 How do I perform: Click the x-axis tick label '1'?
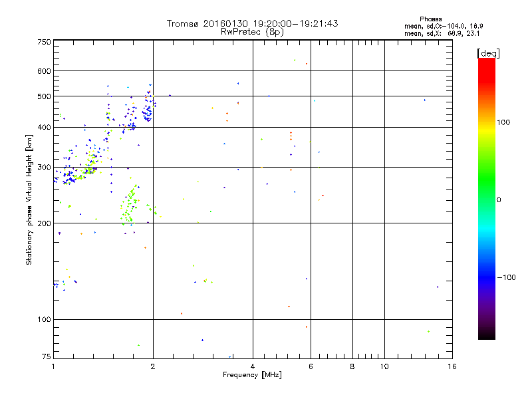(53, 366)
